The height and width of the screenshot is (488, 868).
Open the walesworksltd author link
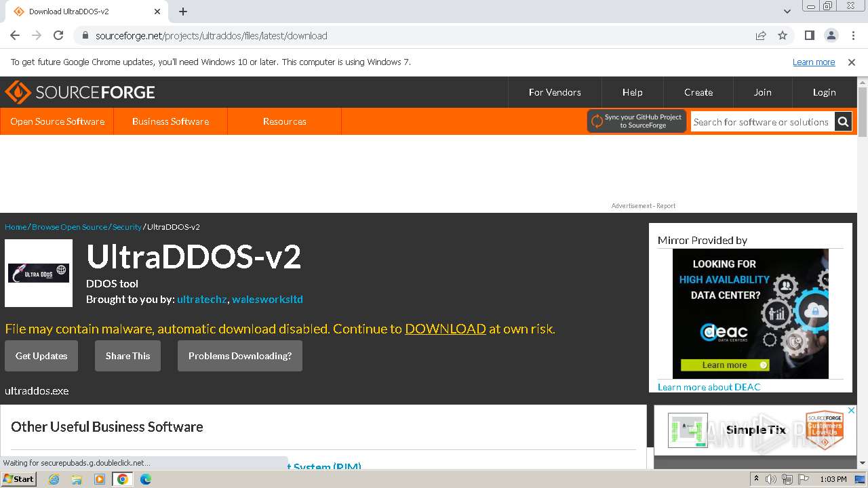[x=267, y=299]
